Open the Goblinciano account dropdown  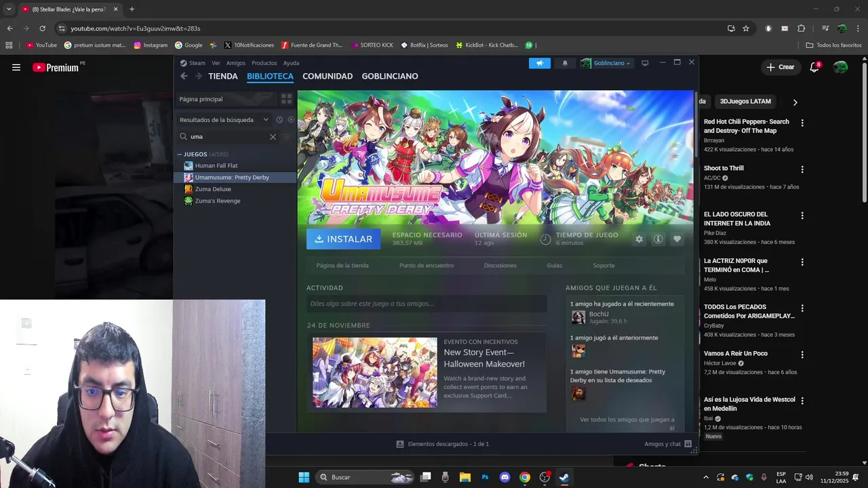pyautogui.click(x=606, y=63)
